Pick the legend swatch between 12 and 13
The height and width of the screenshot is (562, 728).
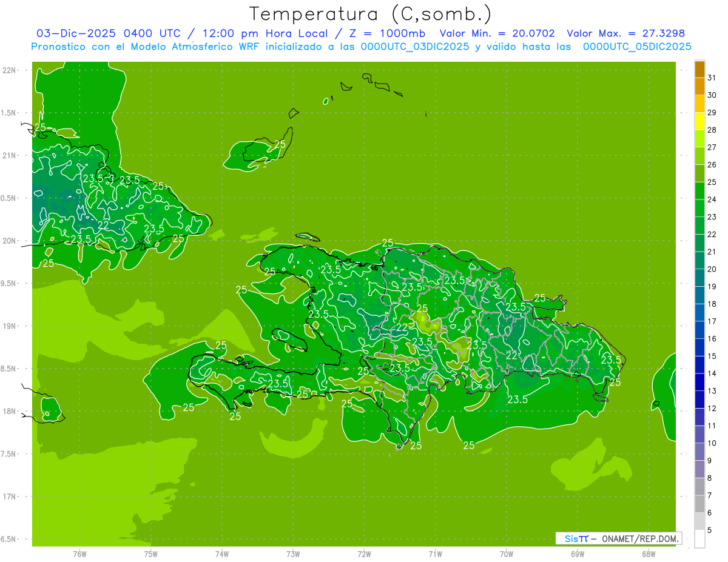pyautogui.click(x=699, y=400)
